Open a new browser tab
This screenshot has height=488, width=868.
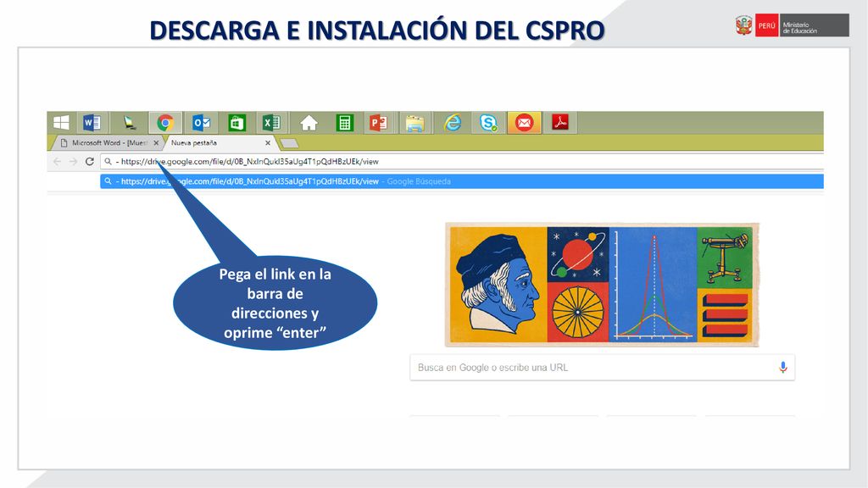pyautogui.click(x=289, y=143)
